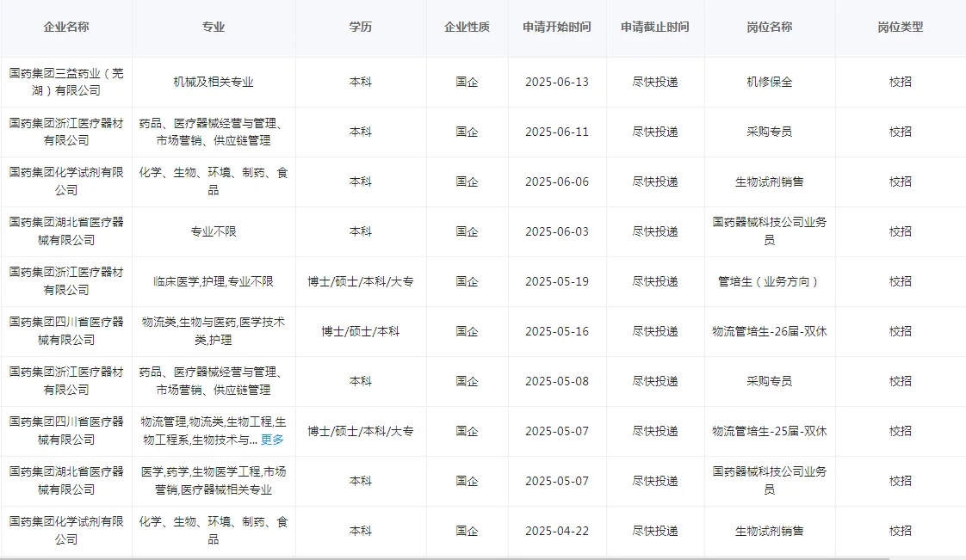Select the 机械及相关专业 major cell
Viewport: 966px width, 560px height.
[x=214, y=82]
